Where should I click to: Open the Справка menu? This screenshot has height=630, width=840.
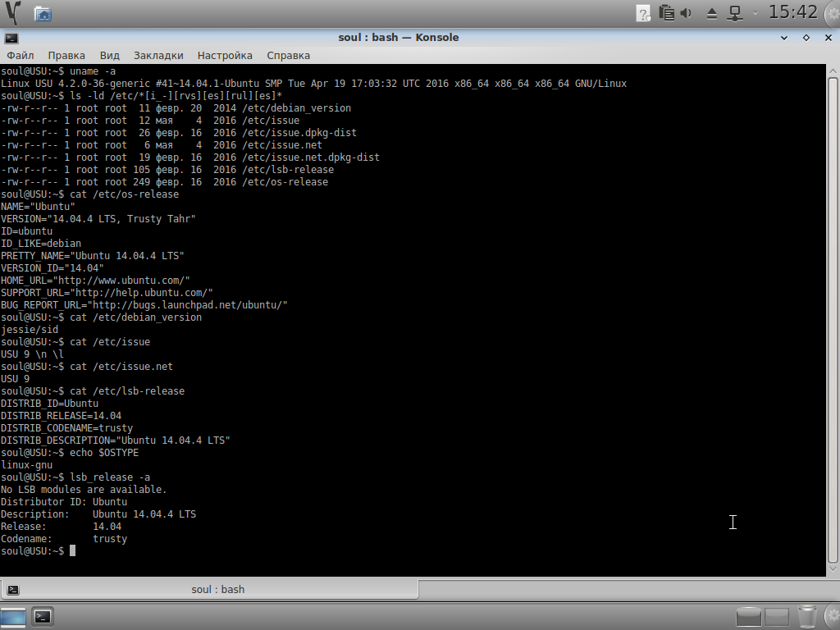point(288,55)
